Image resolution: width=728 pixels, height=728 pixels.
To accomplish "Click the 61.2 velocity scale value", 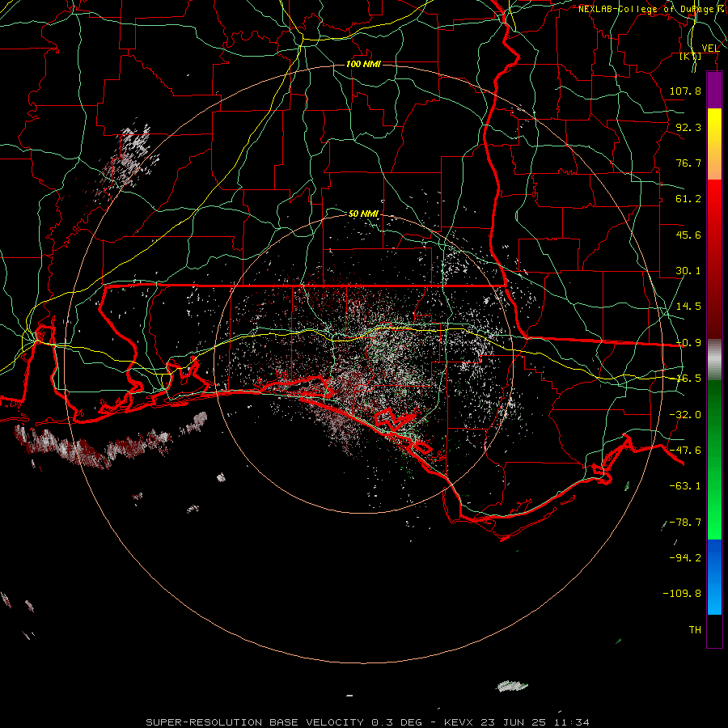I will (x=688, y=199).
